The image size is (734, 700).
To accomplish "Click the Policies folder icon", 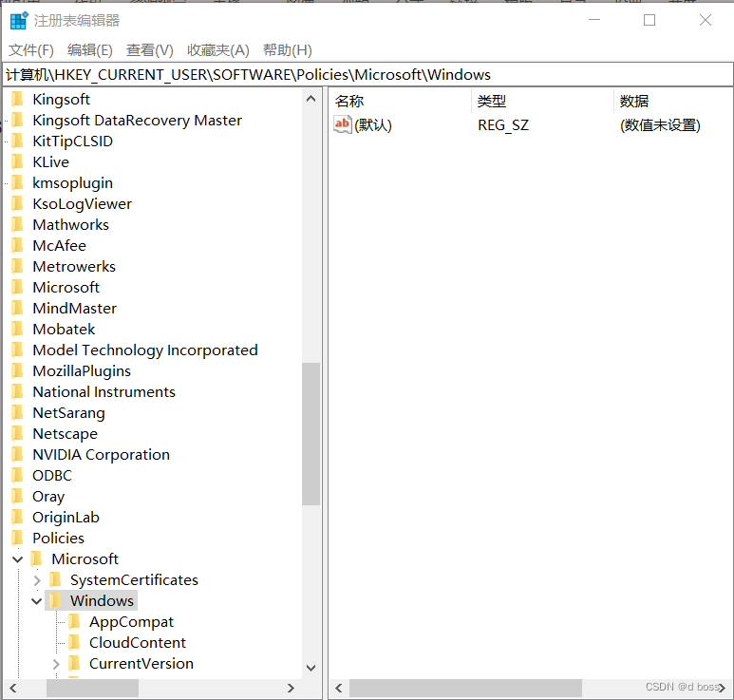I will pyautogui.click(x=17, y=538).
